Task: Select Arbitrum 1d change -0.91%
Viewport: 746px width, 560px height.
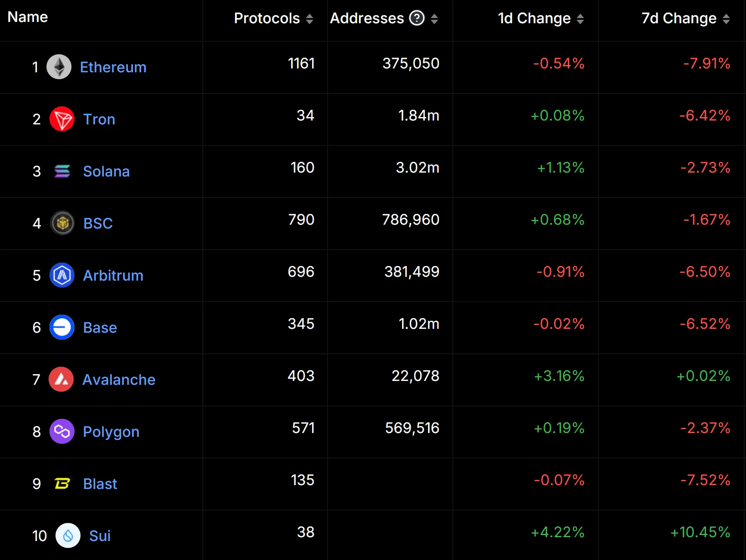Action: click(560, 272)
